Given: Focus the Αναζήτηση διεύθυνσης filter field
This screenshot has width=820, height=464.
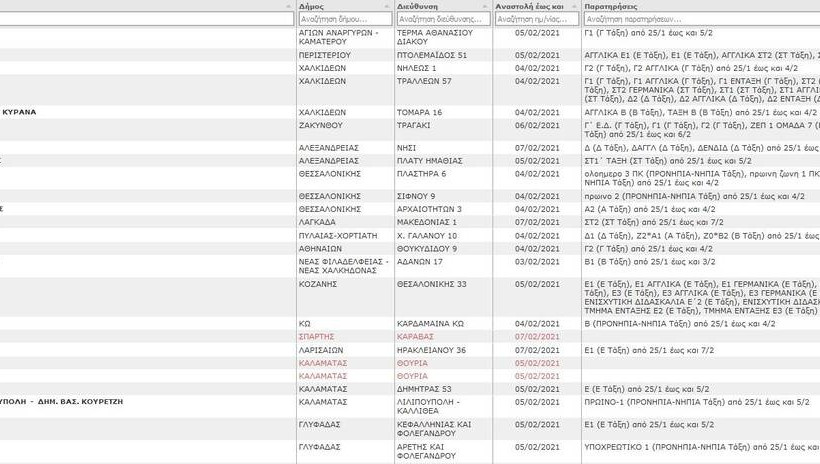Looking at the screenshot, I should pos(443,19).
